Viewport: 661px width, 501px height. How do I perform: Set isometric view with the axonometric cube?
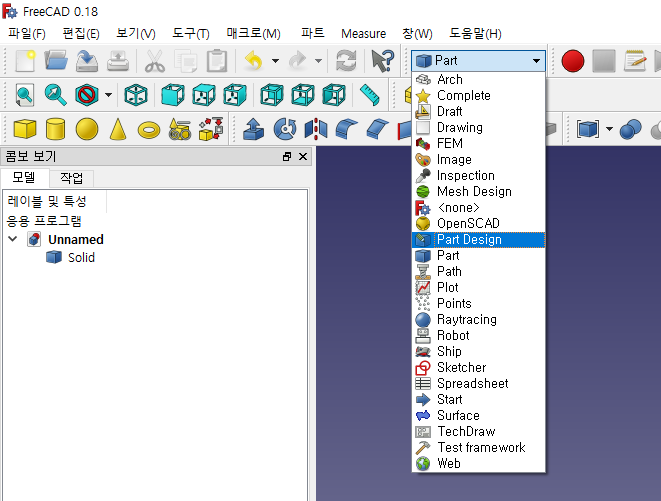click(x=136, y=95)
